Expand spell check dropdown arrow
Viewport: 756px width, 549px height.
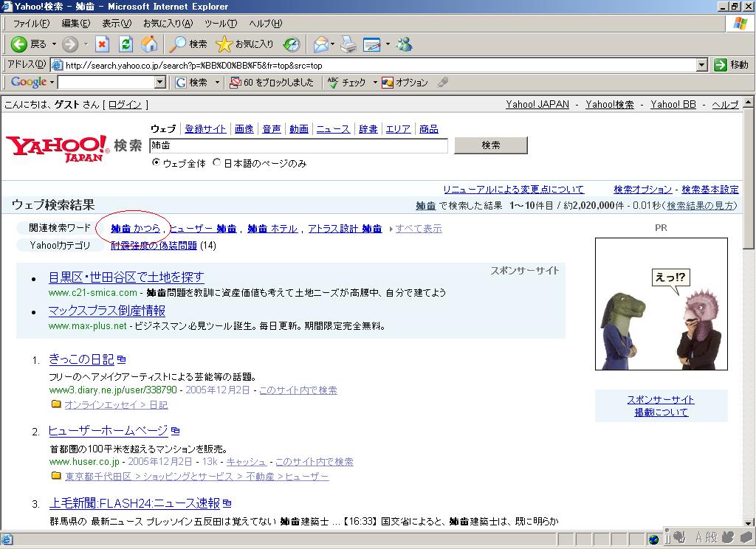pos(374,83)
